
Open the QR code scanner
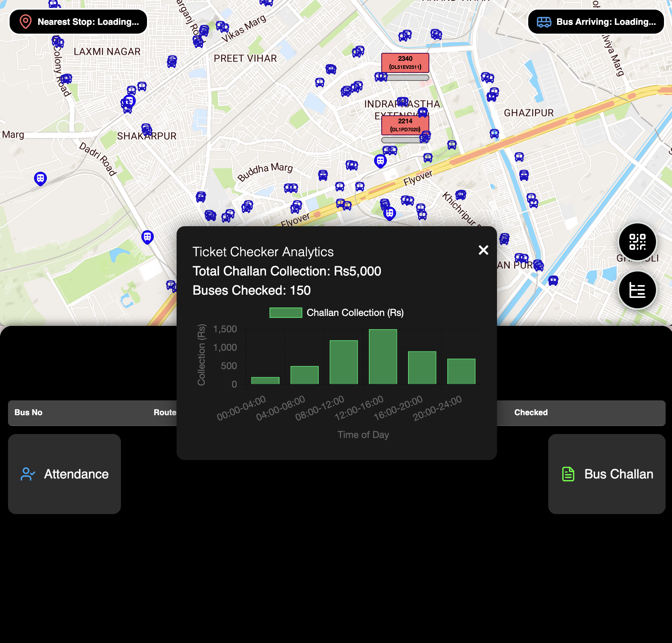(637, 242)
